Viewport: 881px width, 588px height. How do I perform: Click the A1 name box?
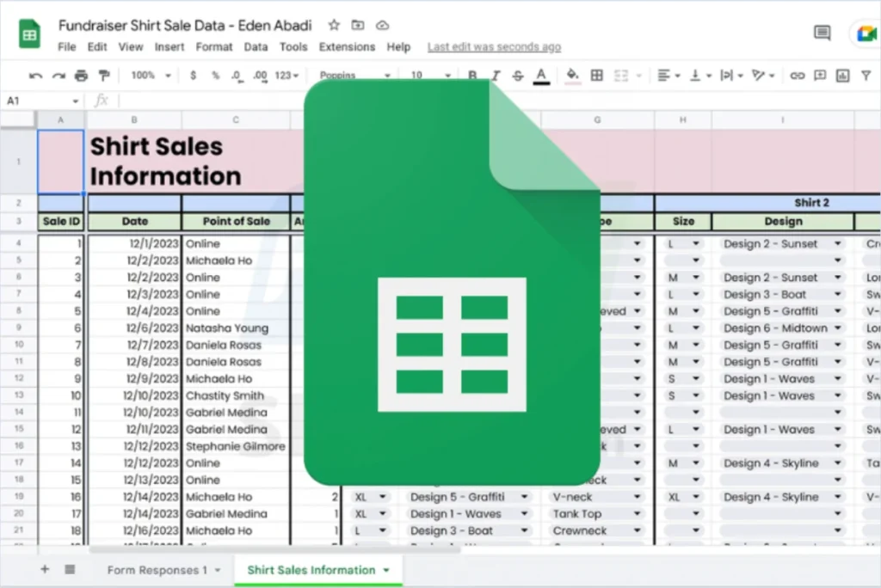41,101
